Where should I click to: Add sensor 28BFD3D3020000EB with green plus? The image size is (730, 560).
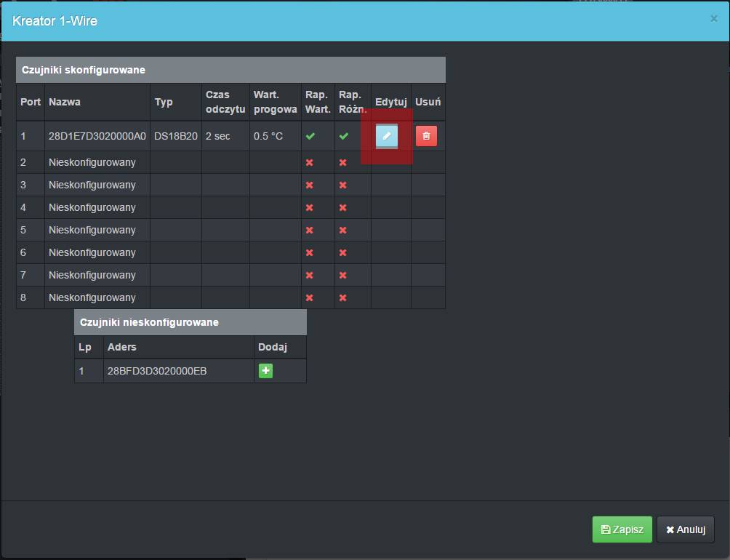coord(265,371)
